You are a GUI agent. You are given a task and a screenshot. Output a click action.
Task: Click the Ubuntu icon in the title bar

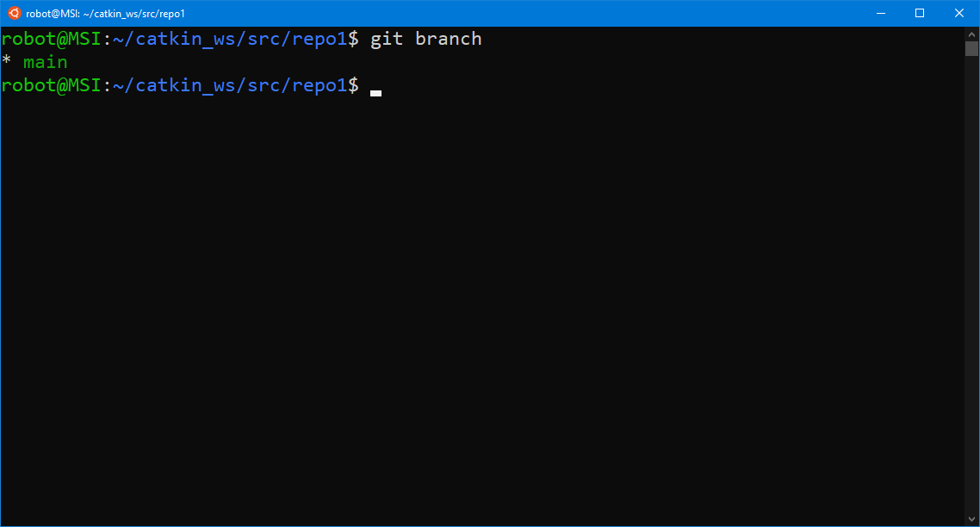(14, 14)
